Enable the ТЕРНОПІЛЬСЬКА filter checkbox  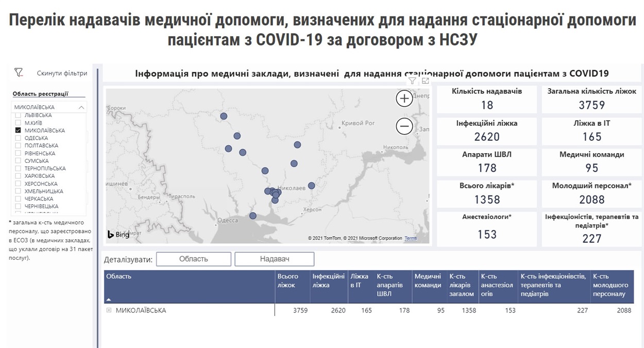click(18, 169)
